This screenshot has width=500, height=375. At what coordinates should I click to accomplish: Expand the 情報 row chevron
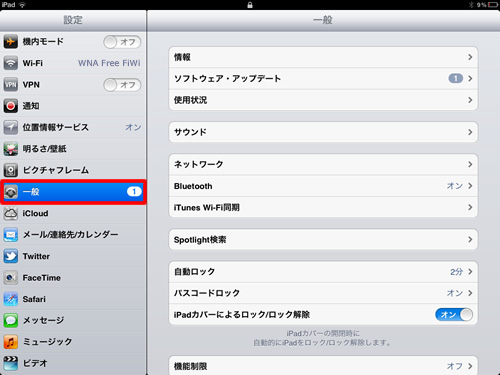(470, 57)
